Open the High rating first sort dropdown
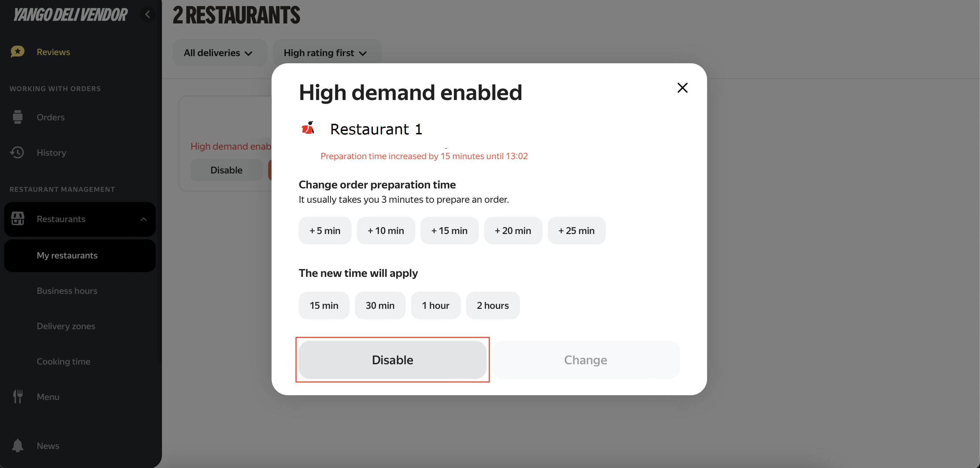980x468 pixels. click(326, 53)
